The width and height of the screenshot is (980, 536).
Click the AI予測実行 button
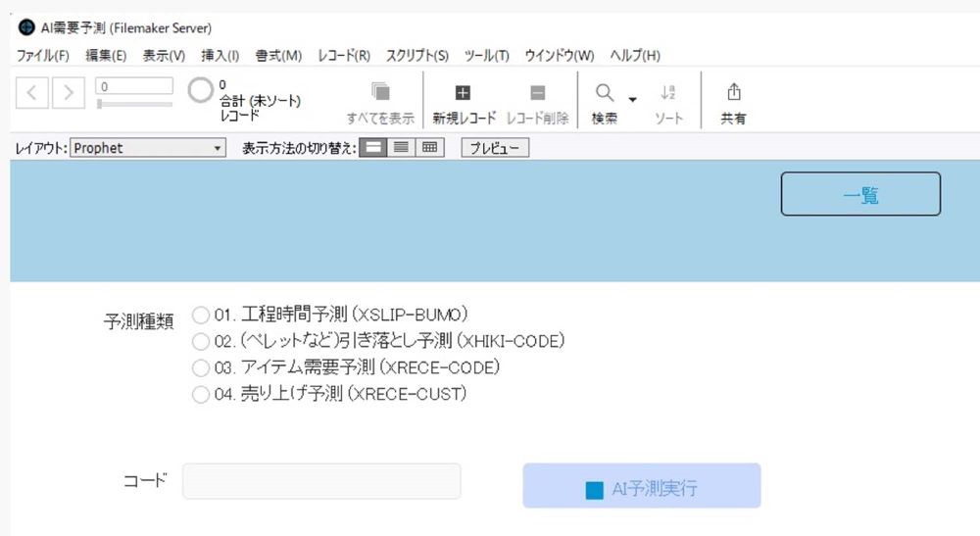(642, 486)
